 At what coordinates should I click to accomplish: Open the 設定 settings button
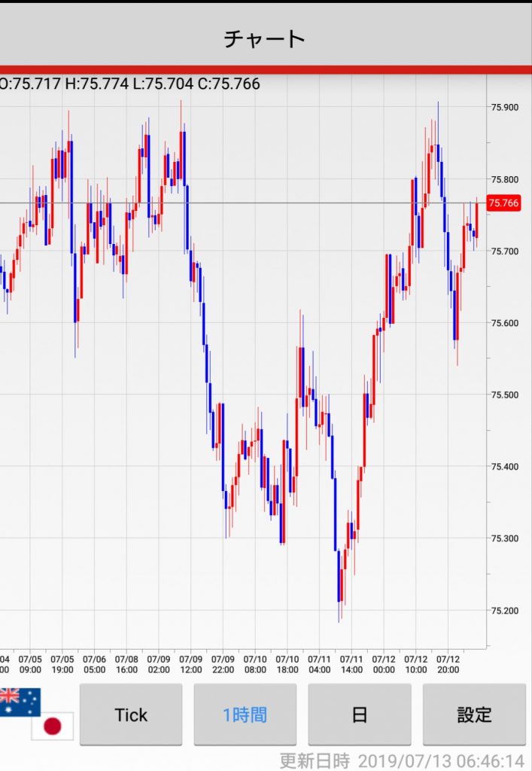(x=474, y=715)
